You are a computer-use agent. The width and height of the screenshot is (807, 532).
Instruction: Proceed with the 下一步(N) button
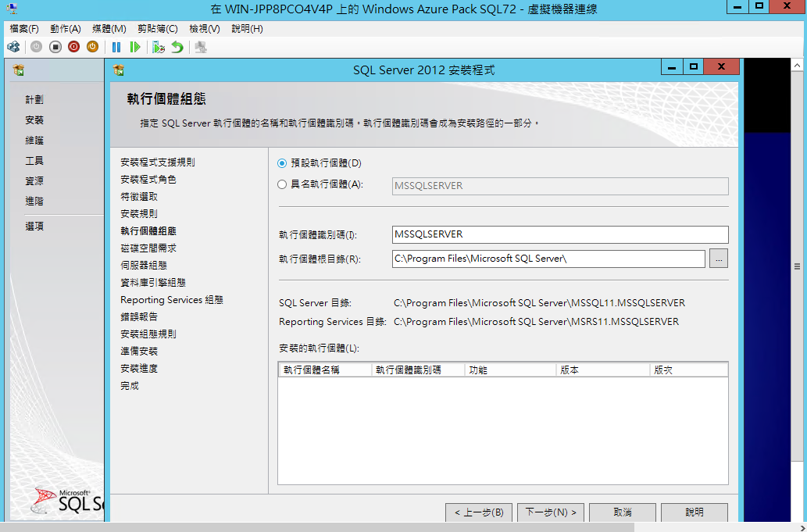tap(551, 512)
